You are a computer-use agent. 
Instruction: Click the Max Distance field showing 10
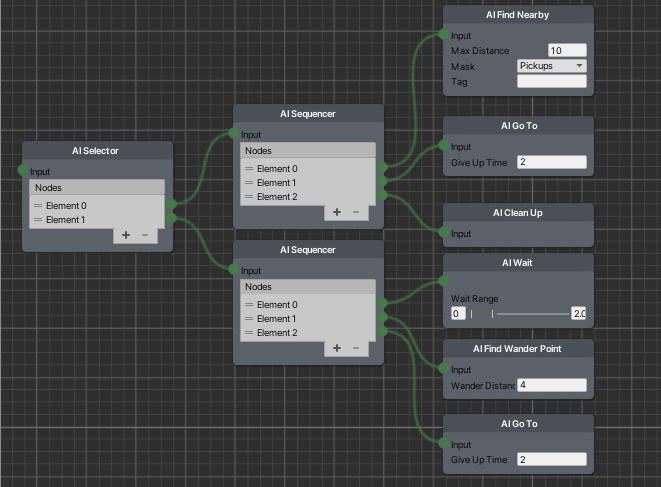point(567,50)
